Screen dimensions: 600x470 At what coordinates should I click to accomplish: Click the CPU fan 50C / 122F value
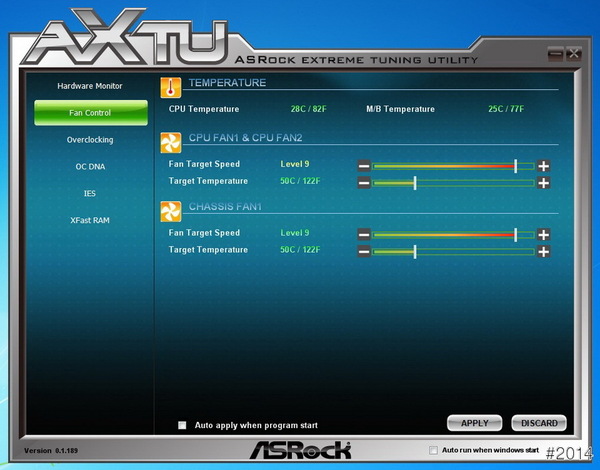300,181
